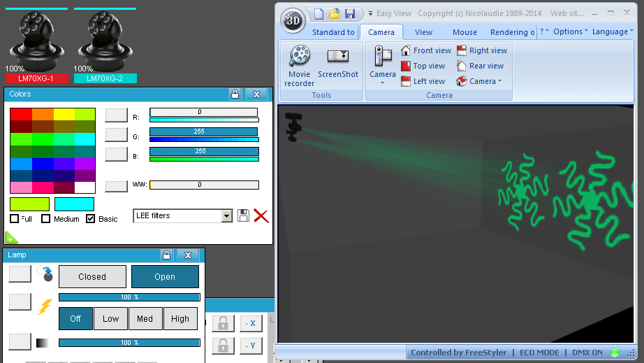Expand the quick access toolbar customize arrow
Screen dimensions: 644x363
pyautogui.click(x=370, y=13)
